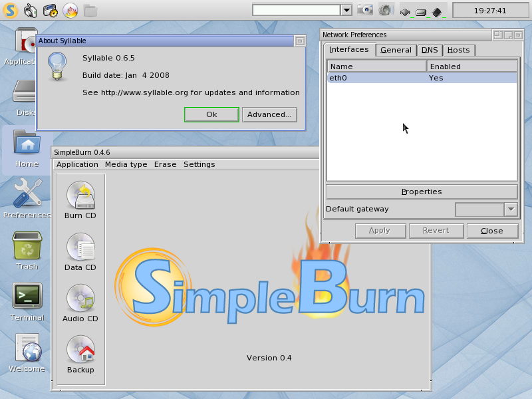Image resolution: width=532 pixels, height=399 pixels.
Task: Select Audio CD in SimpleBurn sidebar
Action: (80, 303)
